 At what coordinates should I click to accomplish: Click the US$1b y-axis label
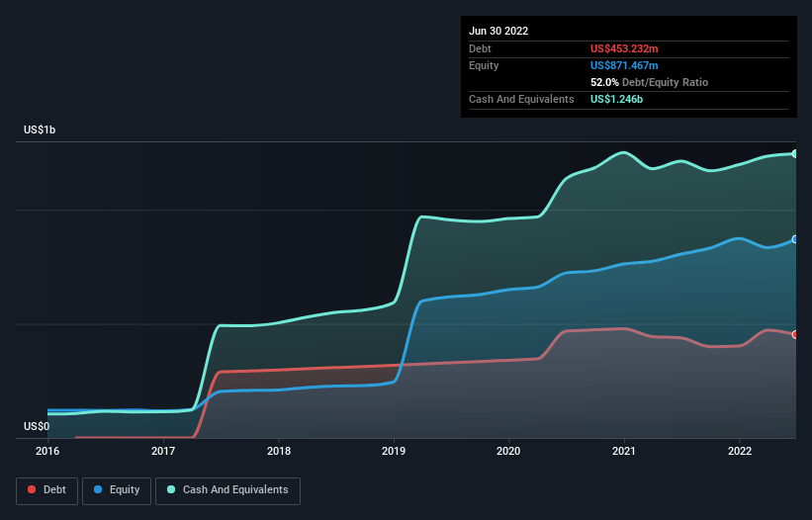pyautogui.click(x=40, y=130)
